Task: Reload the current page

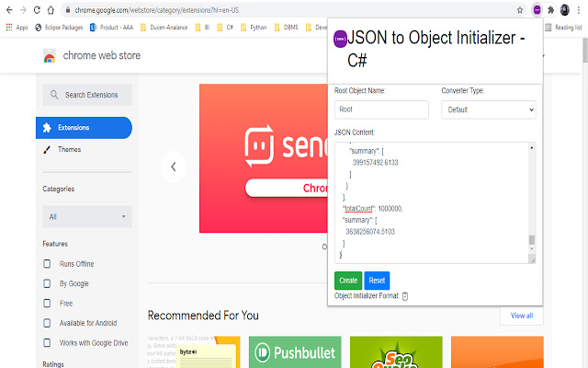Action: [37, 10]
